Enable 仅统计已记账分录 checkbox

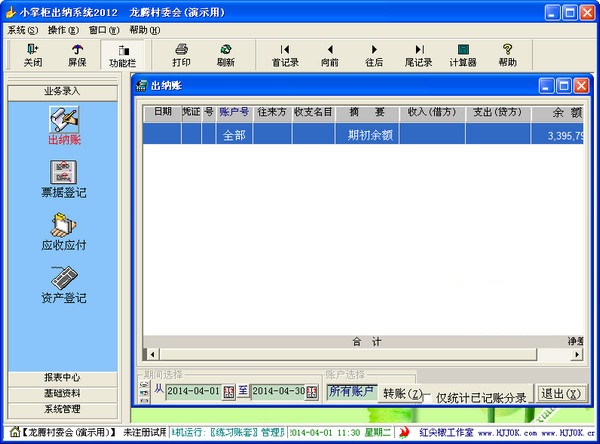click(x=427, y=398)
